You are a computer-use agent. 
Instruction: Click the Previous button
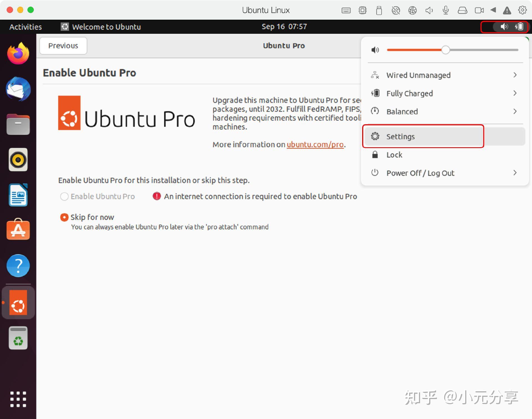(x=63, y=45)
